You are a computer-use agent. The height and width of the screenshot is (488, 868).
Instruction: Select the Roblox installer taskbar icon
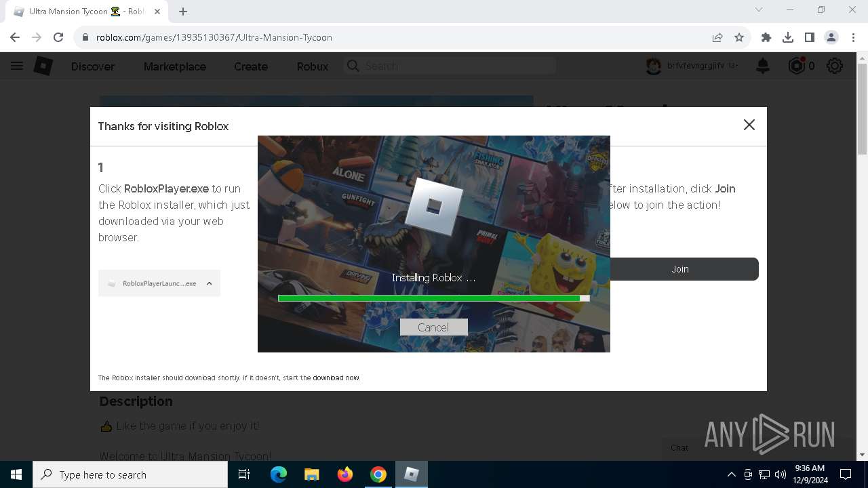pyautogui.click(x=412, y=474)
